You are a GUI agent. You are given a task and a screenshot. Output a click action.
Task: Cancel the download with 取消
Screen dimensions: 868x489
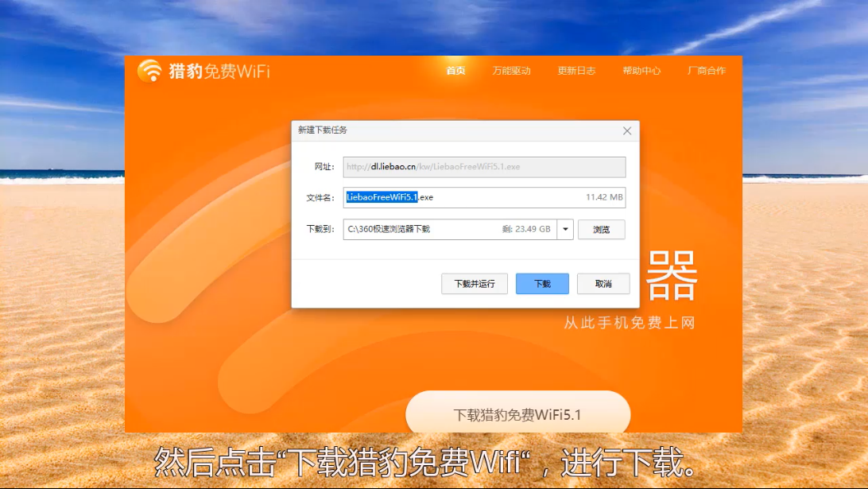603,284
